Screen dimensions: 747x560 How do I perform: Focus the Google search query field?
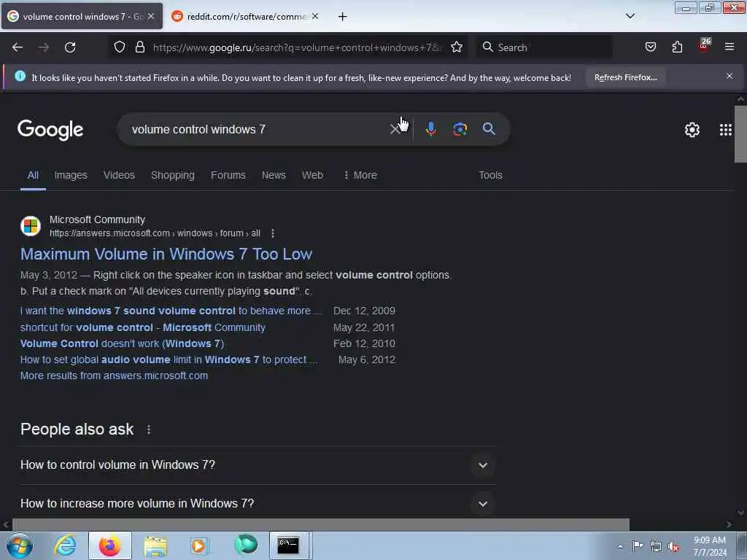[x=258, y=129]
